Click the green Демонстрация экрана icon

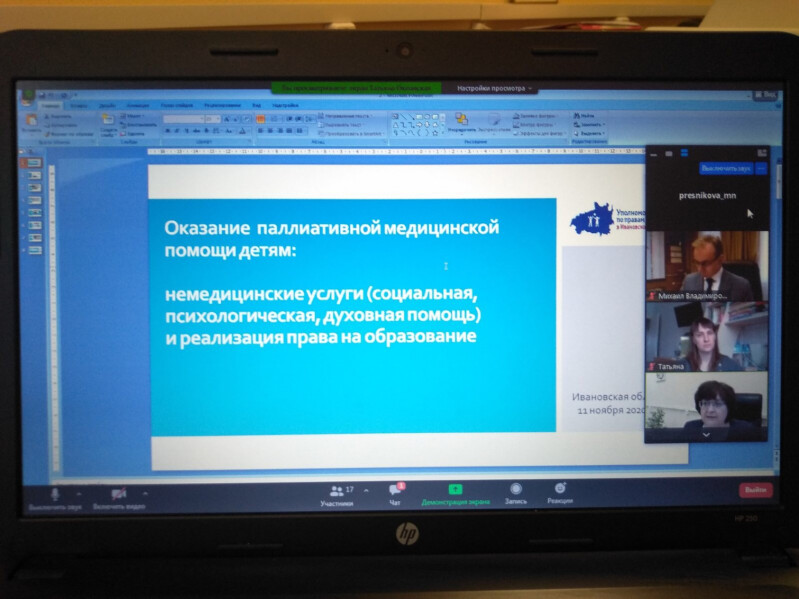pos(455,490)
